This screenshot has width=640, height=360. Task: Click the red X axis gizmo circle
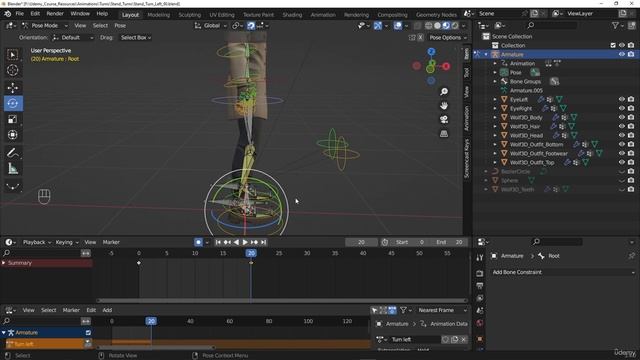coord(446,66)
